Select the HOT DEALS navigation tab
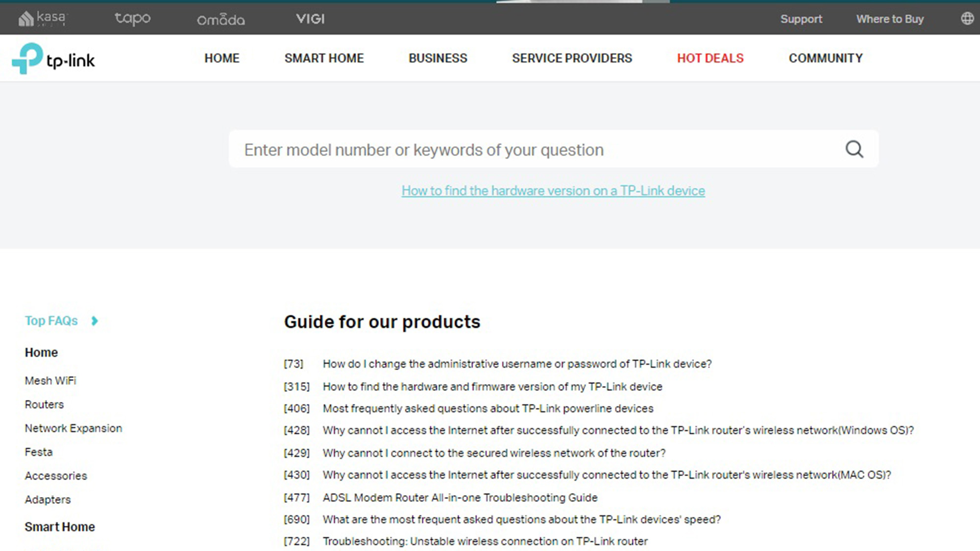This screenshot has width=980, height=551. pos(711,58)
